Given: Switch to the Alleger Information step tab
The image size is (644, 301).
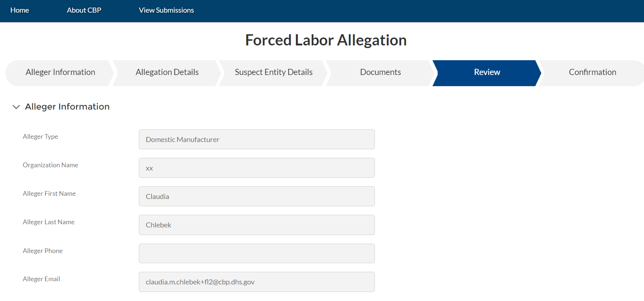Looking at the screenshot, I should click(60, 72).
